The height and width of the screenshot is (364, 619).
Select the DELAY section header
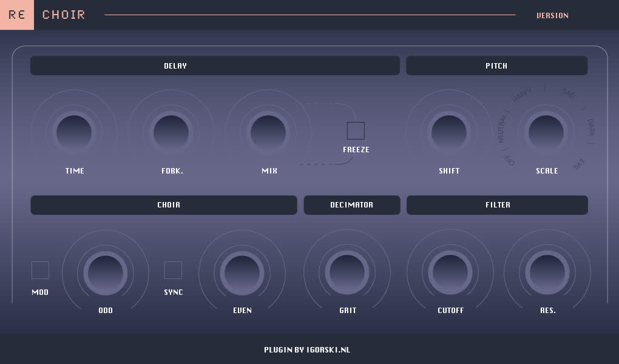tap(215, 66)
